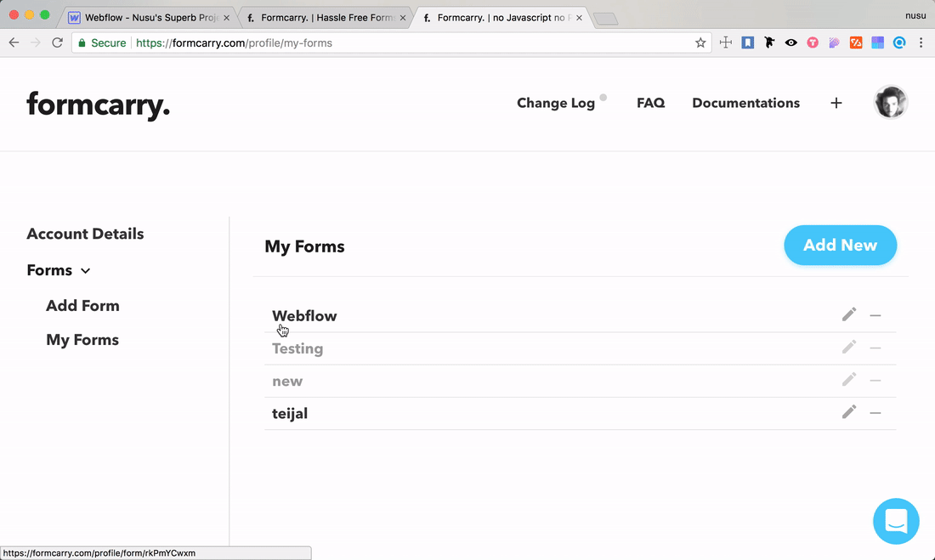935x560 pixels.
Task: Open the Chrome three-dot menu
Action: (x=921, y=43)
